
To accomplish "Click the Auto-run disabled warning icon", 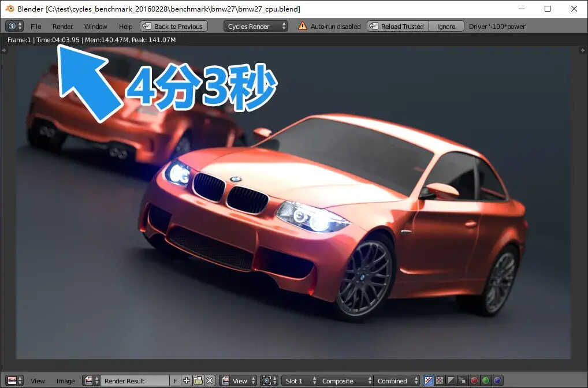I will (x=303, y=27).
